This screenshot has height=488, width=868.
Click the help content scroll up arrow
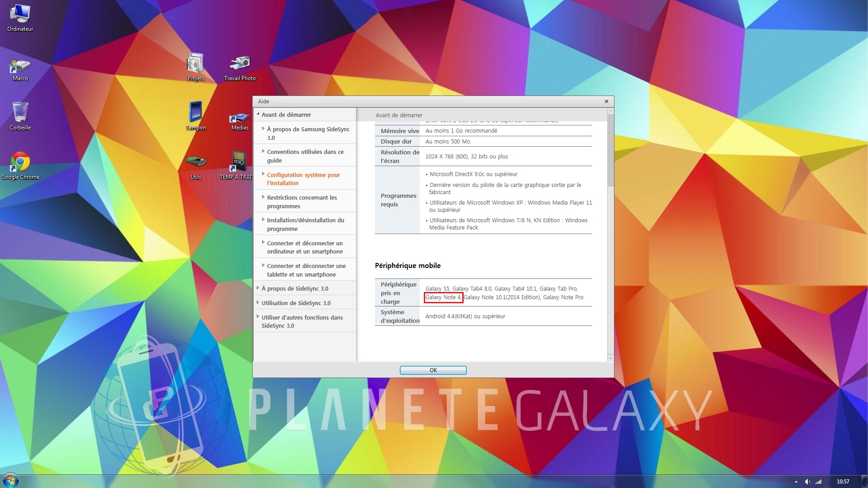point(610,111)
